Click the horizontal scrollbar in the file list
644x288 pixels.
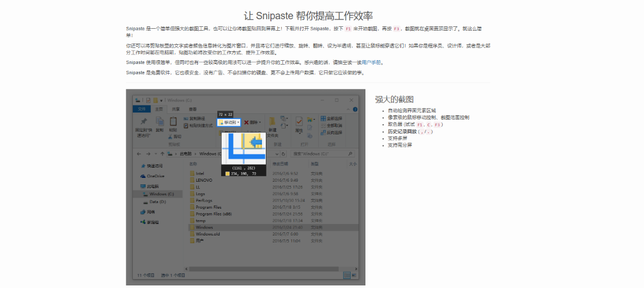pos(264,269)
